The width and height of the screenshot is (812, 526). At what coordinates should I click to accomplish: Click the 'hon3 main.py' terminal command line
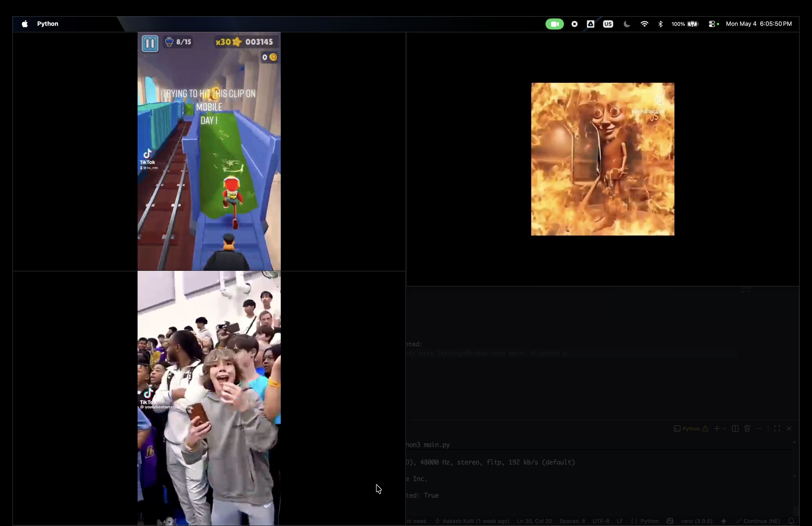pos(428,445)
